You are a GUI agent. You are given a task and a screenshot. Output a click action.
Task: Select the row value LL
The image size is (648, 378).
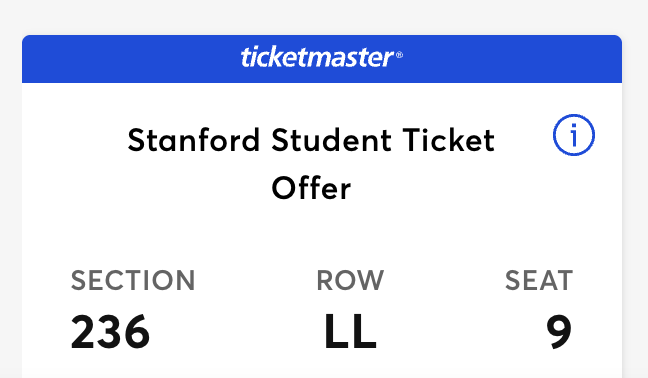350,332
